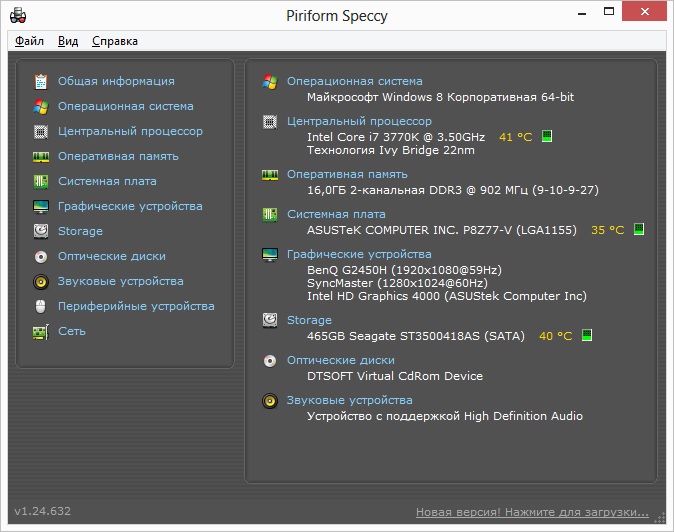
Task: Click the speaker icon beside Звуковые устройства in sidebar
Action: 41,281
